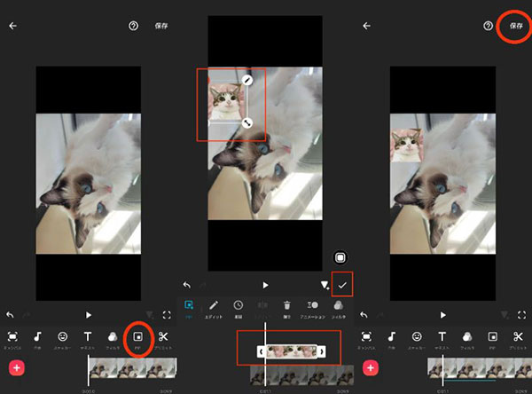Screen dimensions: 532x394
Task: Select small cat PIP overlay image
Action: pyautogui.click(x=226, y=102)
